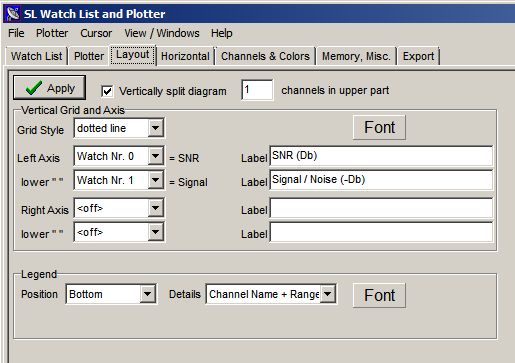Click the SNR (Db) label field

pos(381,156)
